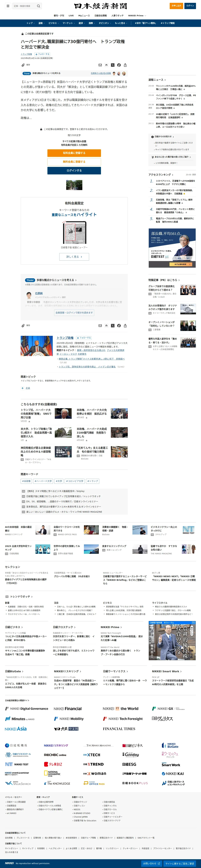Open the 日経会社情報 menu item

pyautogui.click(x=101, y=16)
